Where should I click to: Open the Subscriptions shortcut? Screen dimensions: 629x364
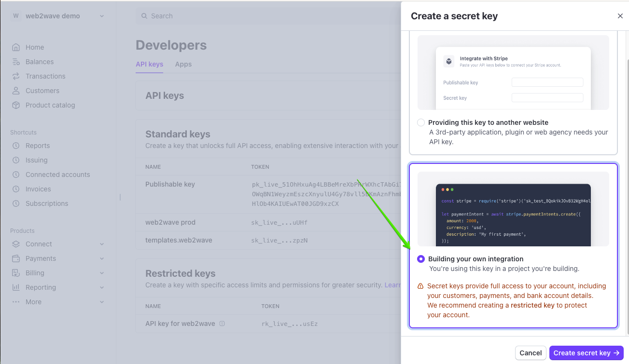47,203
